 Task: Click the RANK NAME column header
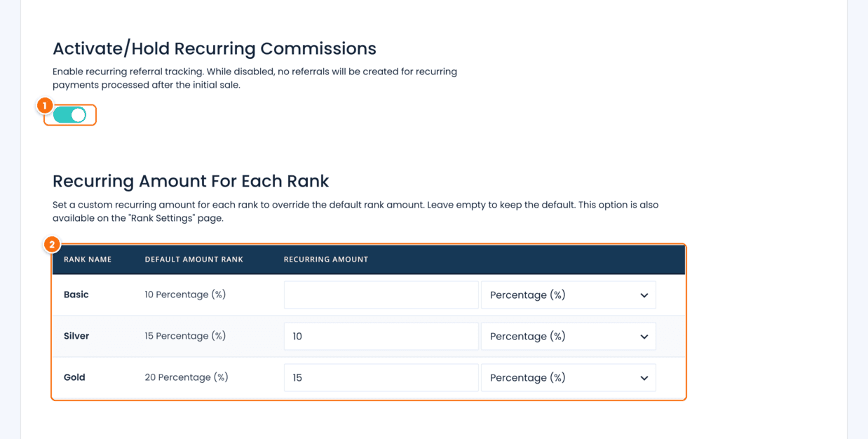pos(88,259)
